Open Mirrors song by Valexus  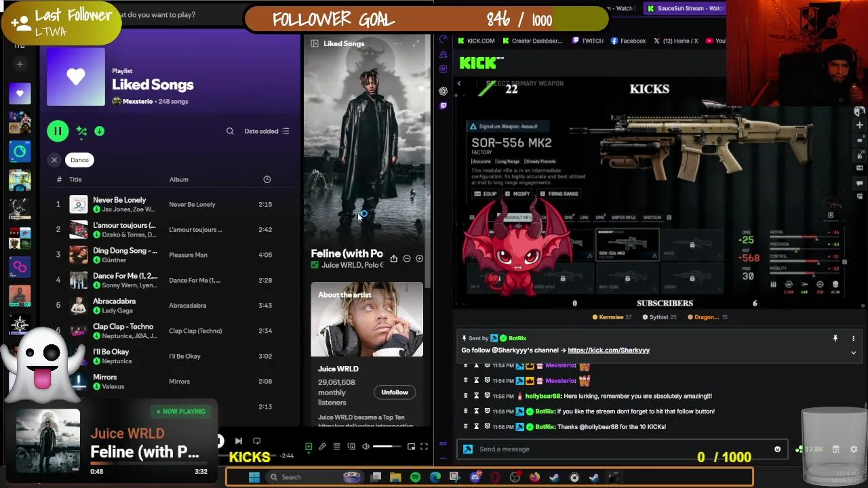click(x=170, y=381)
